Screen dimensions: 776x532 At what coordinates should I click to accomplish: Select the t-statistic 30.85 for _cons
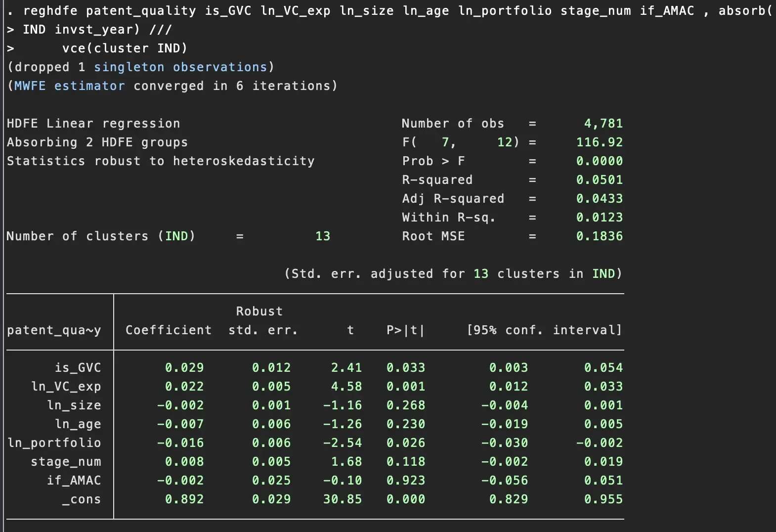[342, 499]
